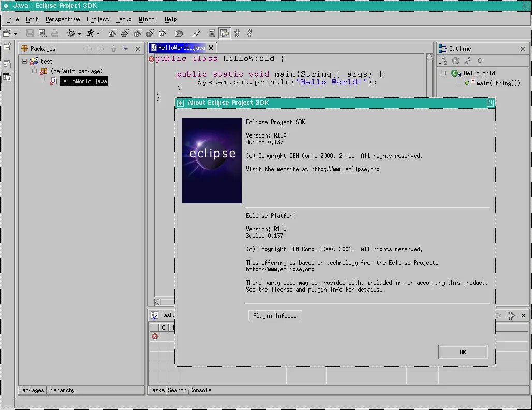
Task: Click the Back arrow in Packages view
Action: (x=88, y=49)
